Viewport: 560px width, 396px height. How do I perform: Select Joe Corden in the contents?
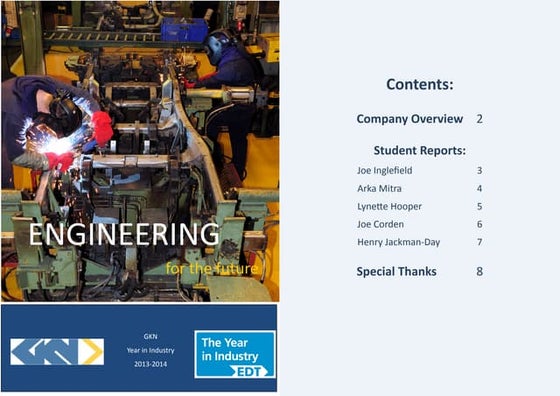tap(380, 224)
